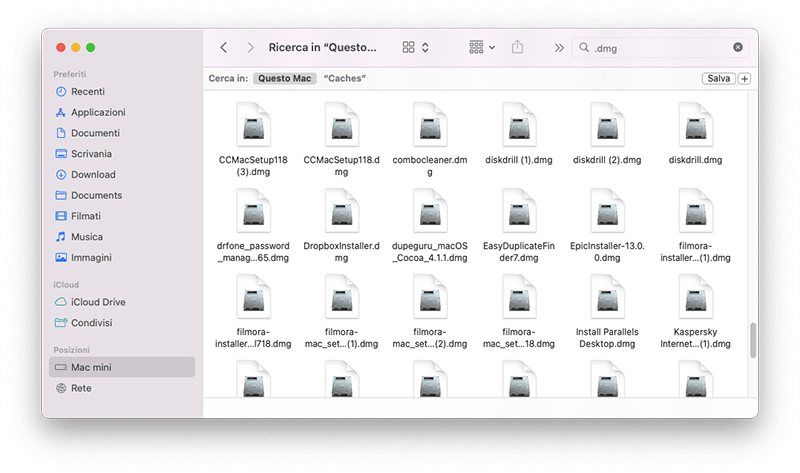Select the CCMacSetup118 (3).dmg file icon

[x=253, y=125]
